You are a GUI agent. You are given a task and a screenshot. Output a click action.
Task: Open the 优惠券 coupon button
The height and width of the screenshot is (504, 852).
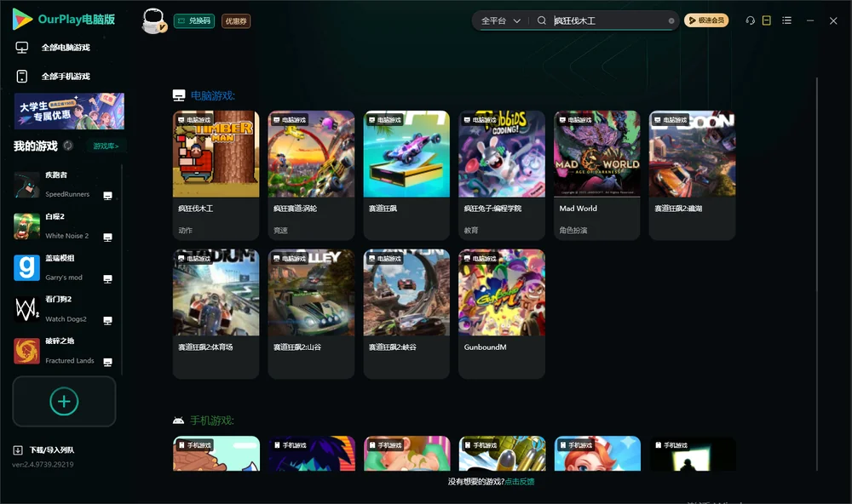point(236,20)
